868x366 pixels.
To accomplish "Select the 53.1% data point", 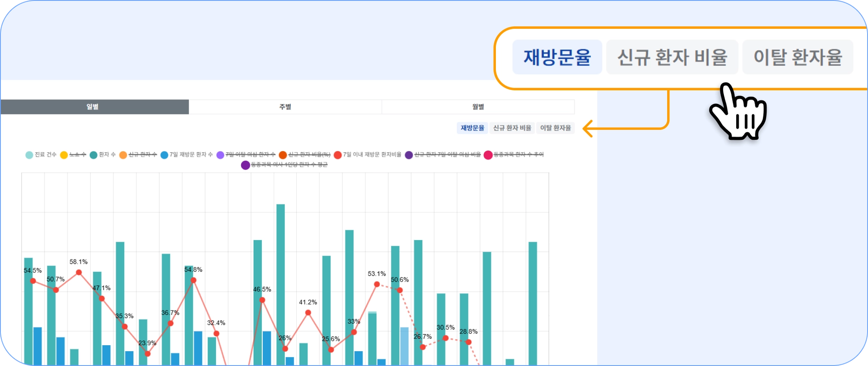I will (377, 284).
